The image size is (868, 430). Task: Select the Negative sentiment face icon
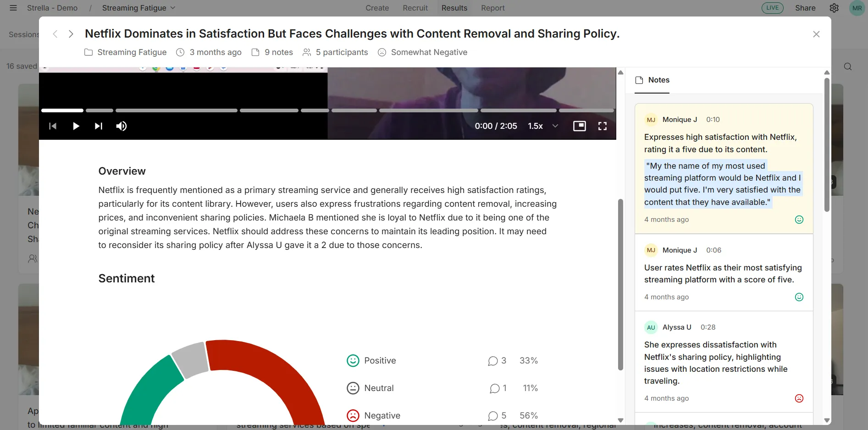tap(353, 416)
